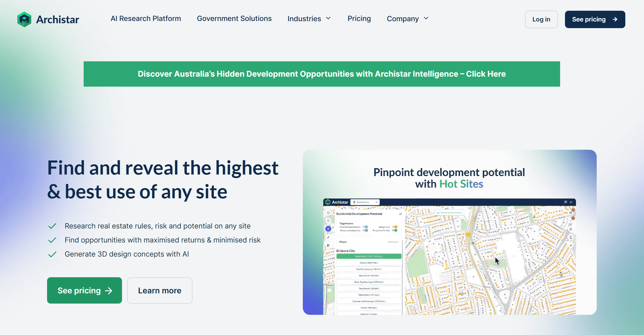The width and height of the screenshot is (644, 335).
Task: Click the arrow icon on green See pricing button
Action: coord(109,291)
